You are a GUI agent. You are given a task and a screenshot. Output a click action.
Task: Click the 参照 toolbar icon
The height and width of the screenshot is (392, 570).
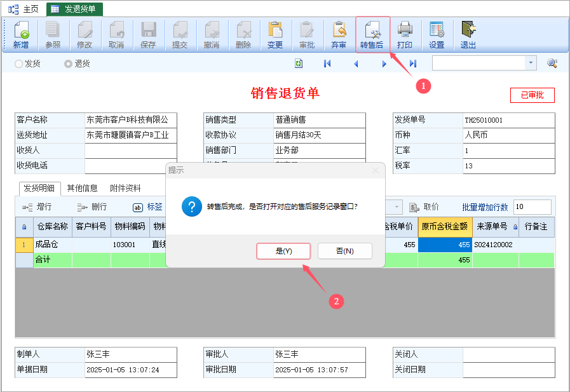pos(53,35)
